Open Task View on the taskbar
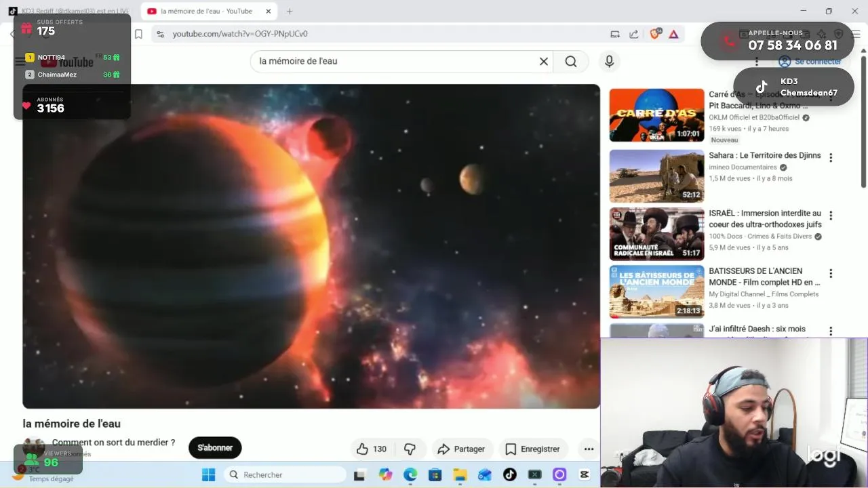Viewport: 868px width, 488px height. 359,474
